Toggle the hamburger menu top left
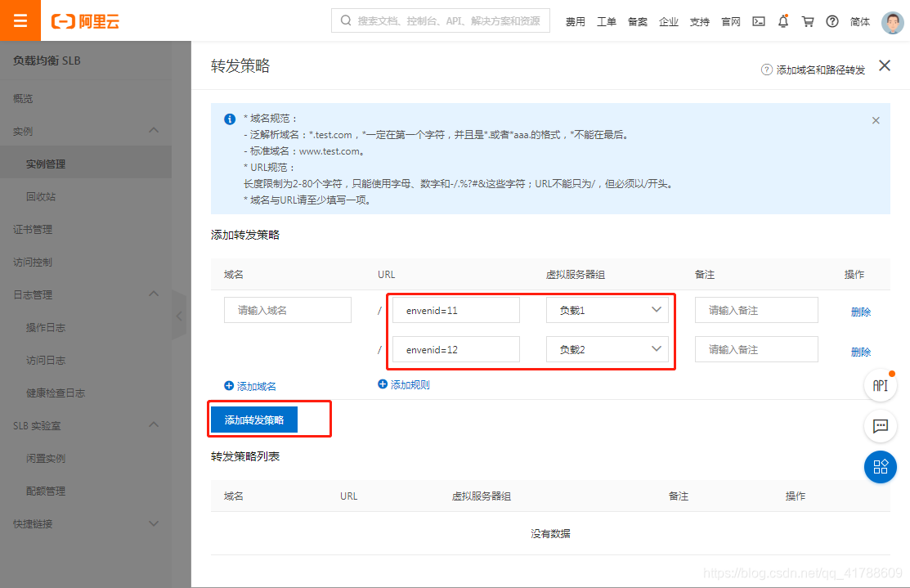This screenshot has height=588, width=910. coord(20,20)
